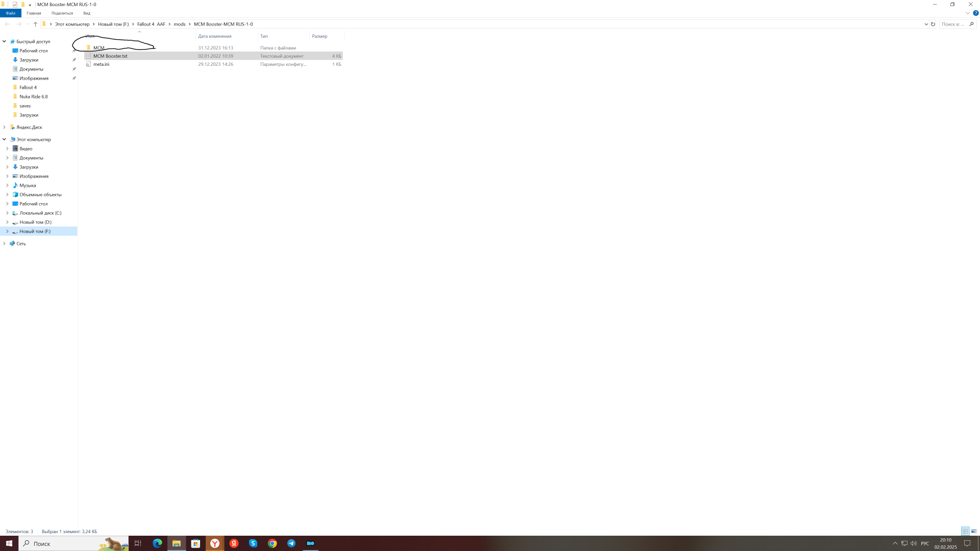Image resolution: width=980 pixels, height=551 pixels.
Task: Open Telegram from the taskbar
Action: tap(291, 543)
